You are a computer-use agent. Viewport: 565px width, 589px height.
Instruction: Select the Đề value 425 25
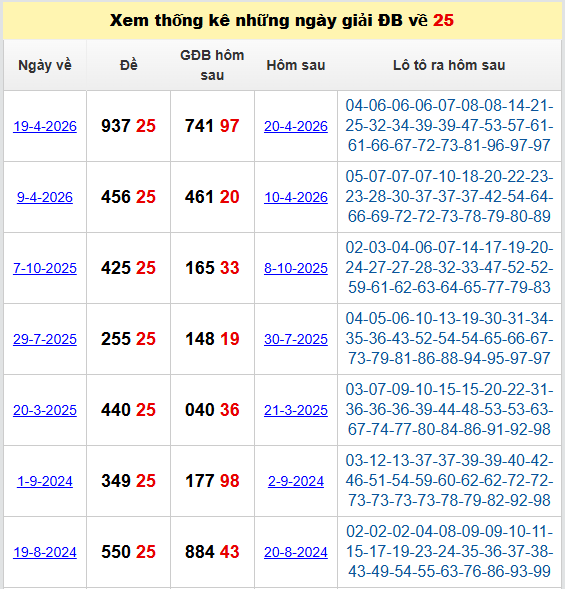128,268
